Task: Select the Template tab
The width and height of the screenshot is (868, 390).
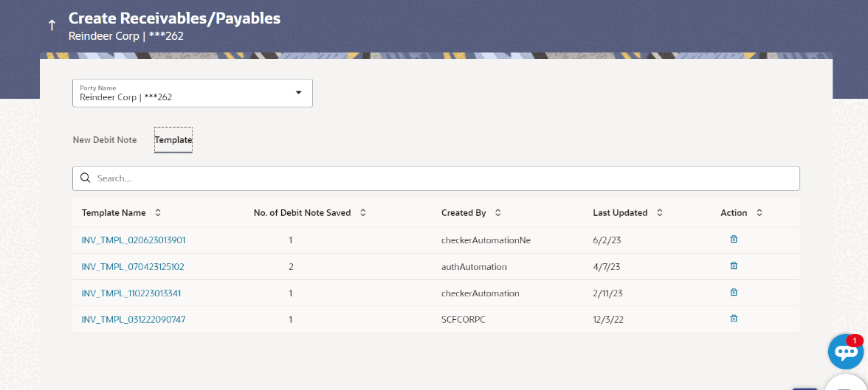Action: [x=173, y=140]
